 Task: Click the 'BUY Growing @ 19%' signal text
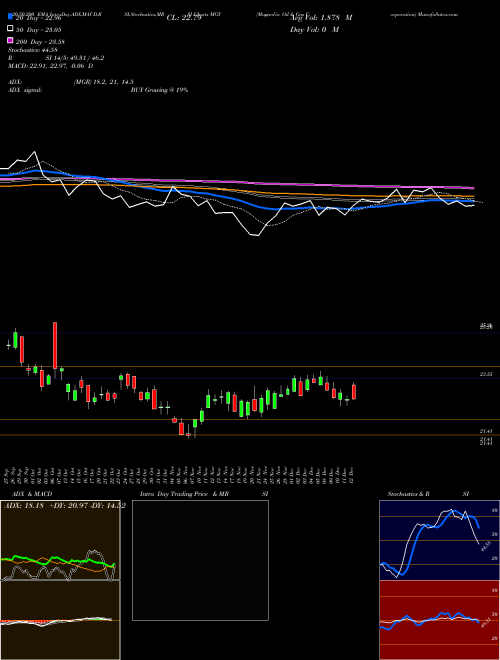point(159,90)
